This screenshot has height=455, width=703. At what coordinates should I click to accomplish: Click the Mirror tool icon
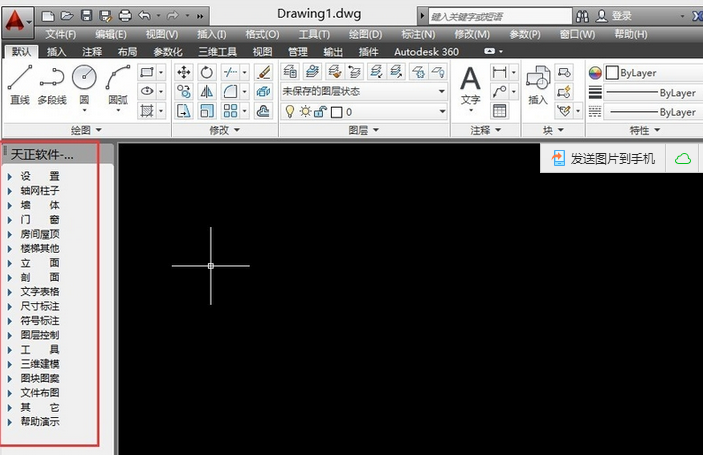207,91
